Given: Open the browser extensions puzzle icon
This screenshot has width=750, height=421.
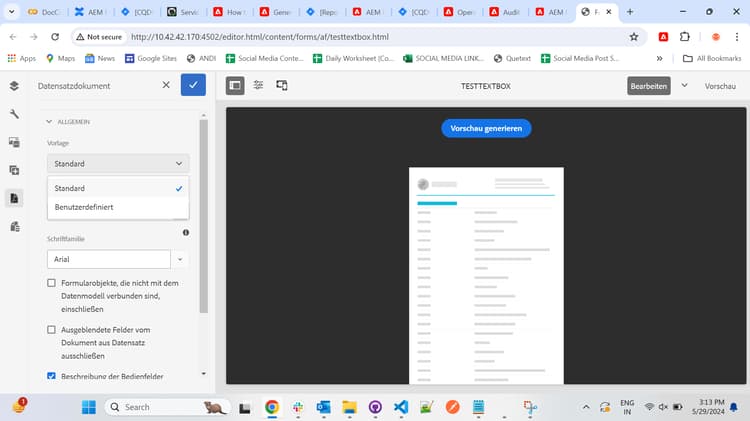Looking at the screenshot, I should pyautogui.click(x=684, y=37).
